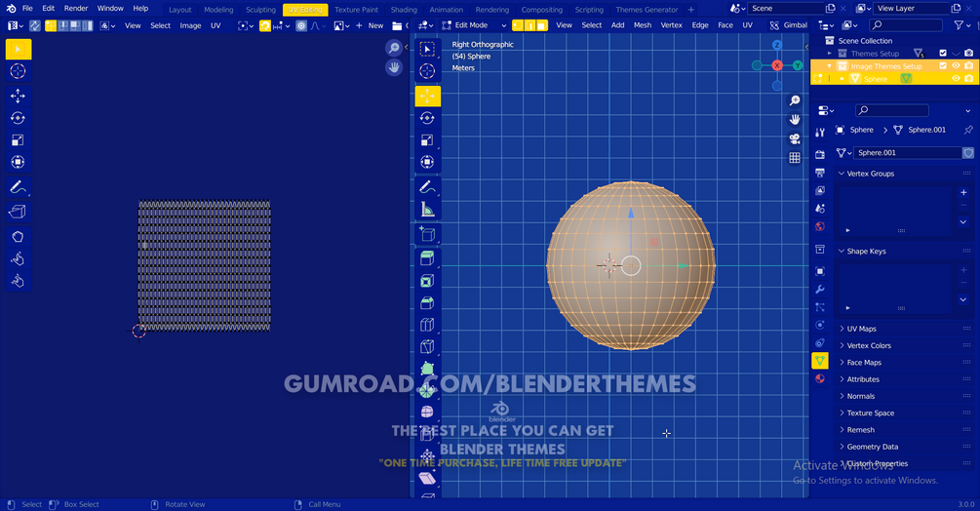Add new workspace with plus tab
This screenshot has height=511, width=980.
click(690, 10)
